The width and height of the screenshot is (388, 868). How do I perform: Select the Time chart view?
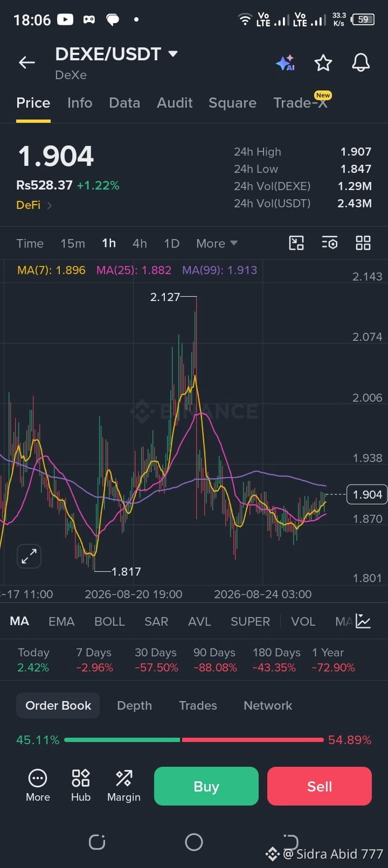(x=30, y=243)
